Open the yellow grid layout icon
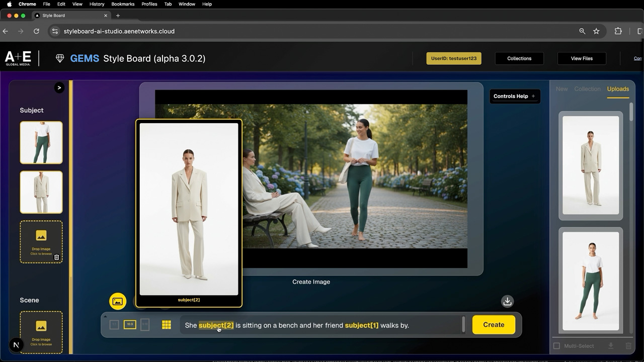 point(167,325)
